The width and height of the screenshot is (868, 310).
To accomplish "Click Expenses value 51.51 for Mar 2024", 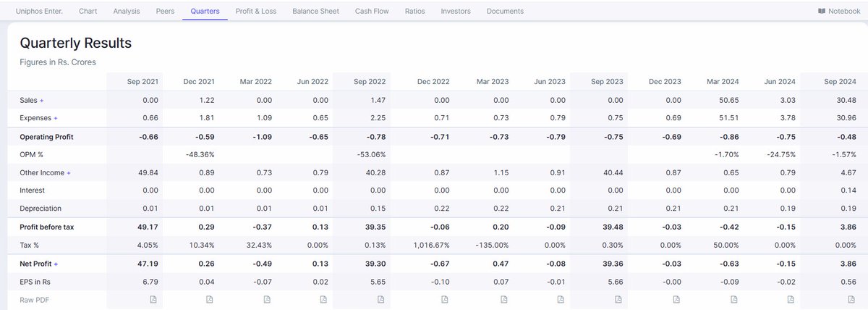I will point(729,118).
